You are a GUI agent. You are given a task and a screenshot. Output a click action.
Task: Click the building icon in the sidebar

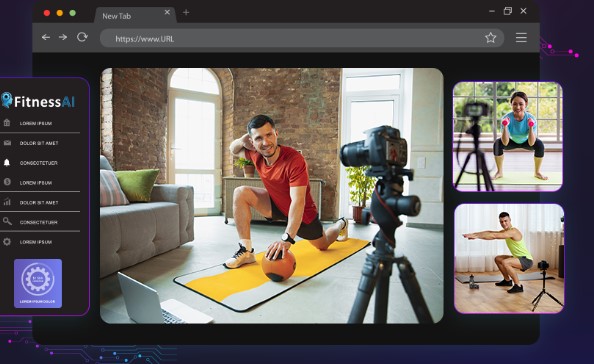[x=6, y=123]
